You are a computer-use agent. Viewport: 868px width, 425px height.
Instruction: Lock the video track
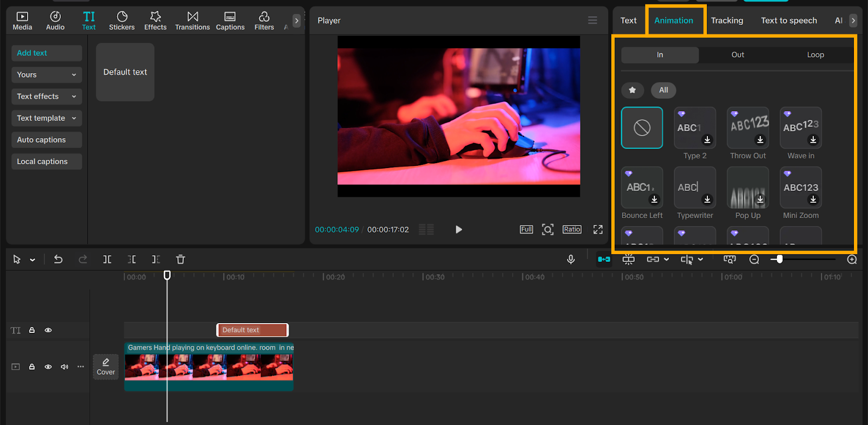(x=32, y=367)
